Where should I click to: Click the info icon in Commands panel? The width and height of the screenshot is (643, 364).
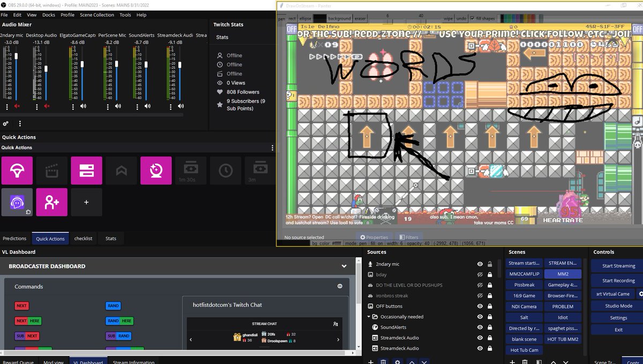(x=340, y=286)
